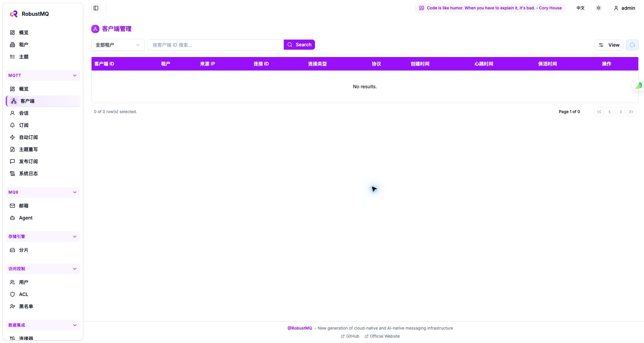Collapse the MQ9 section
Viewport: 644px width, 343px height.
(x=43, y=192)
